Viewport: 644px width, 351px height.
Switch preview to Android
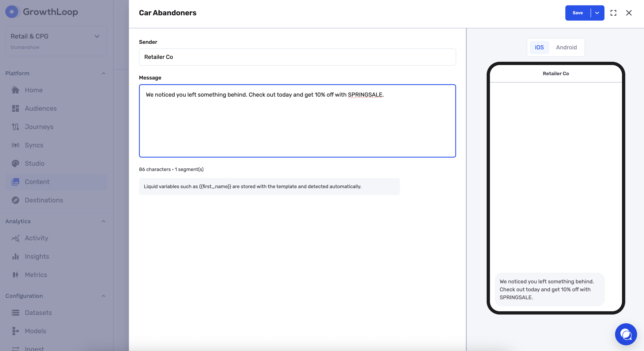tap(566, 47)
